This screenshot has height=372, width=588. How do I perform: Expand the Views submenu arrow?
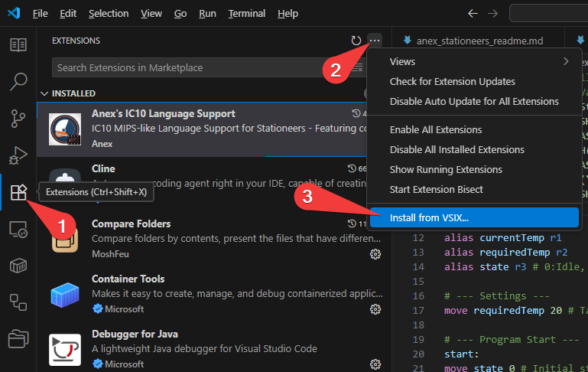566,61
